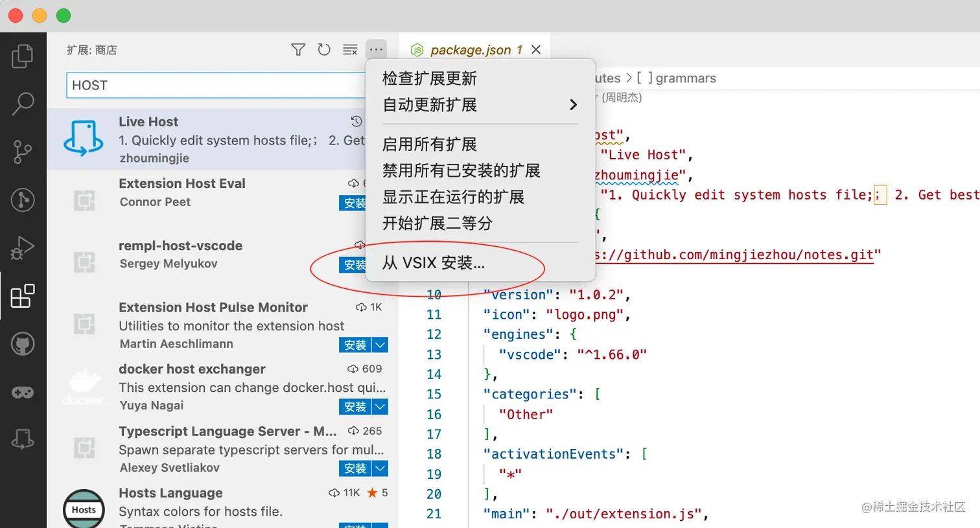The image size is (980, 528).
Task: Open the Source Control view
Action: click(x=23, y=152)
